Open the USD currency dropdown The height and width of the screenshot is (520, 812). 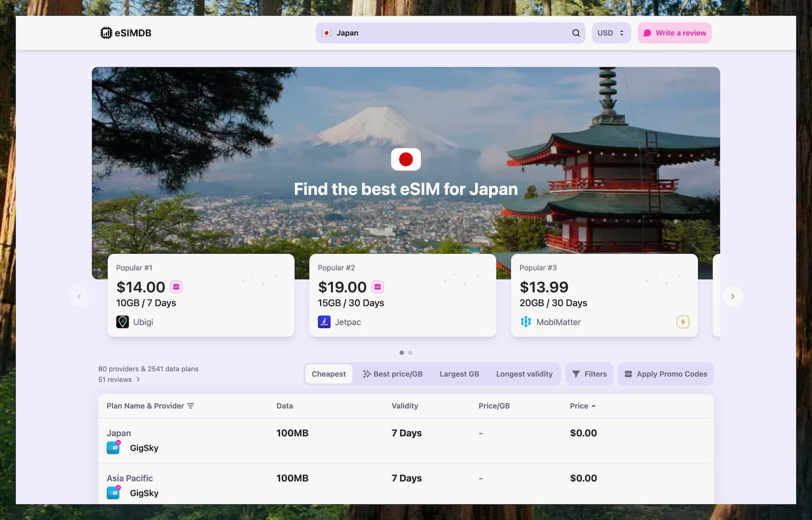pyautogui.click(x=611, y=33)
